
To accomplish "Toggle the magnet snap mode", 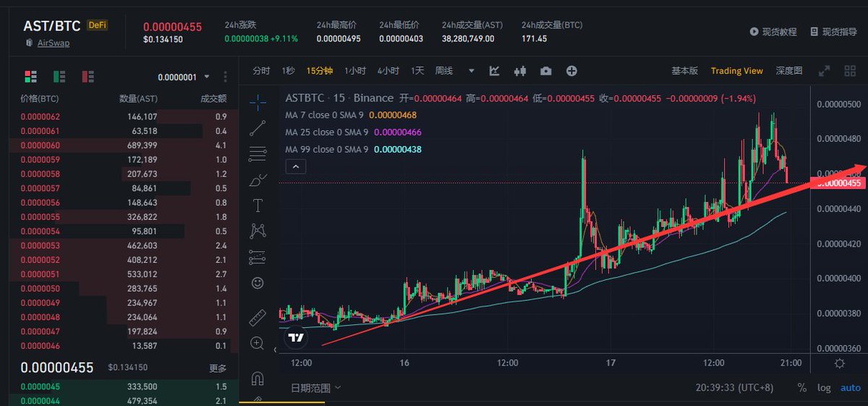I will pos(258,378).
